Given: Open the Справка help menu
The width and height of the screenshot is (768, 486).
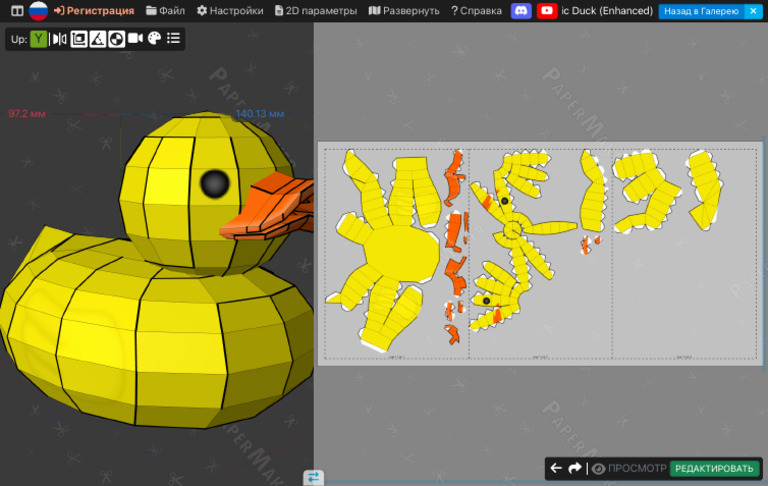Looking at the screenshot, I should click(x=476, y=10).
